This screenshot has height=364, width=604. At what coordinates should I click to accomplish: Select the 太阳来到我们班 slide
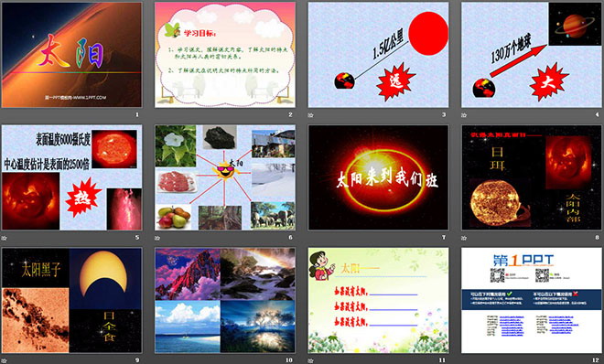tap(378, 177)
